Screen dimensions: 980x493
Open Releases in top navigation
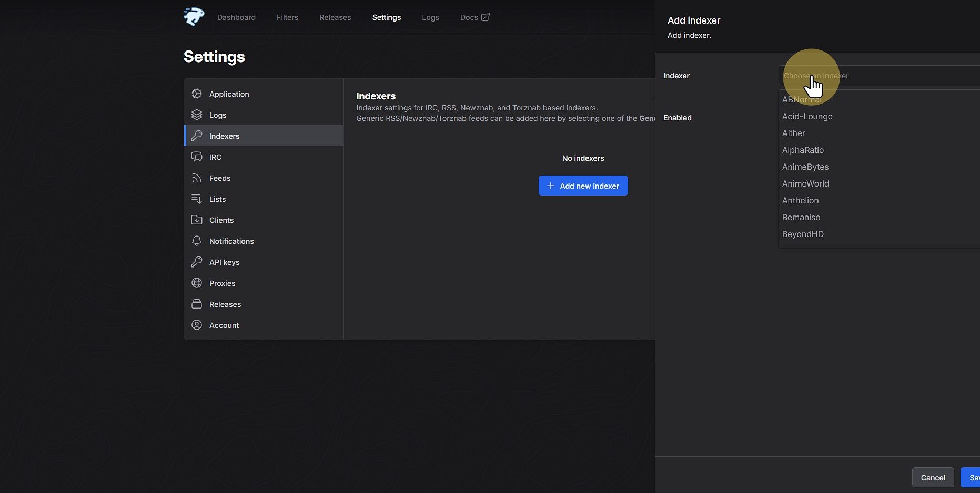[x=335, y=17]
